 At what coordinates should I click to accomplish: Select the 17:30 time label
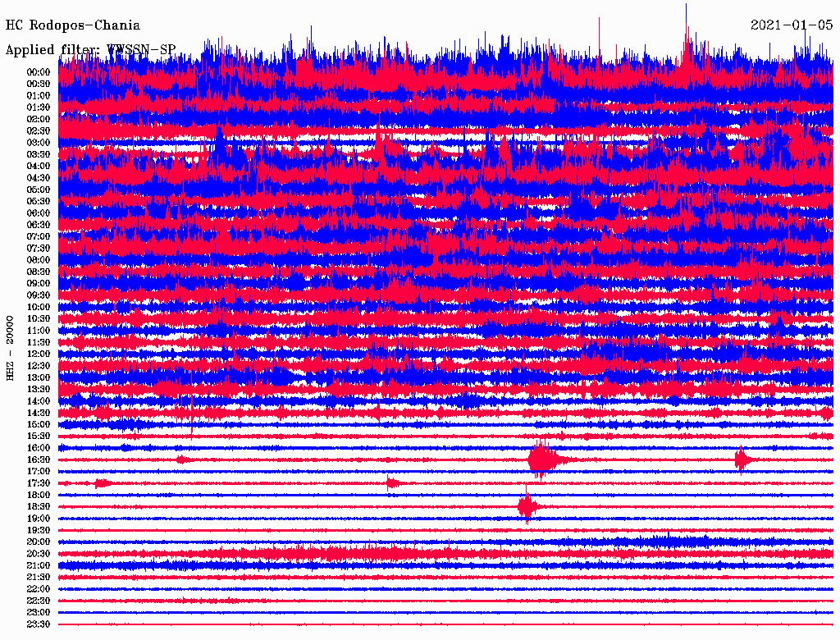point(39,483)
